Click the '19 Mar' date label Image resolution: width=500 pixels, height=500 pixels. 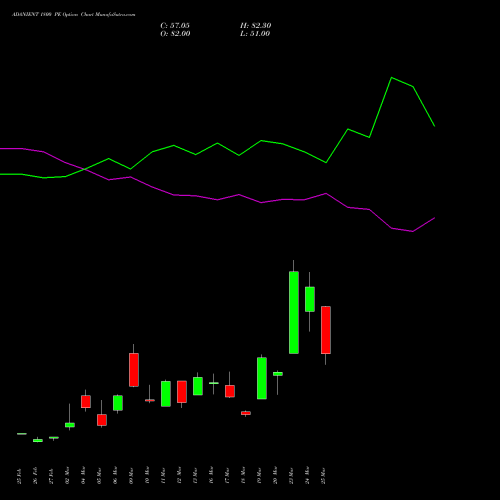[259, 476]
